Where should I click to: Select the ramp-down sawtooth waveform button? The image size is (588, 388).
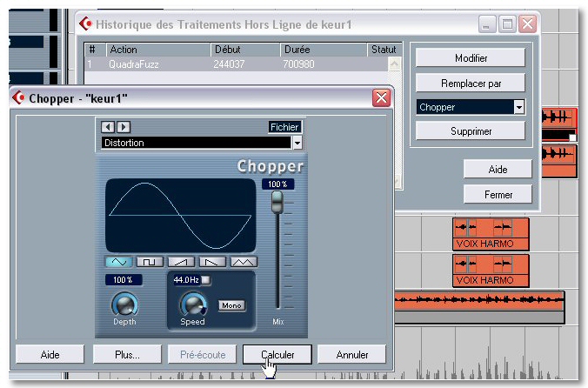tap(212, 262)
